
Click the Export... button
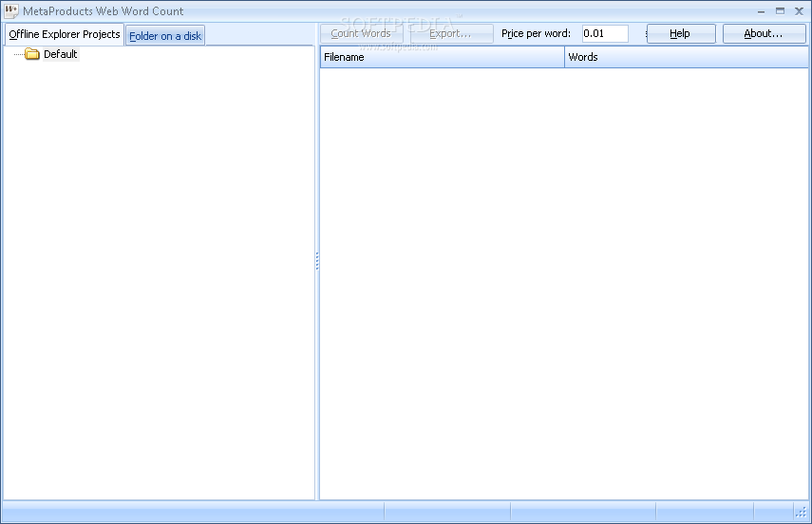(x=451, y=33)
